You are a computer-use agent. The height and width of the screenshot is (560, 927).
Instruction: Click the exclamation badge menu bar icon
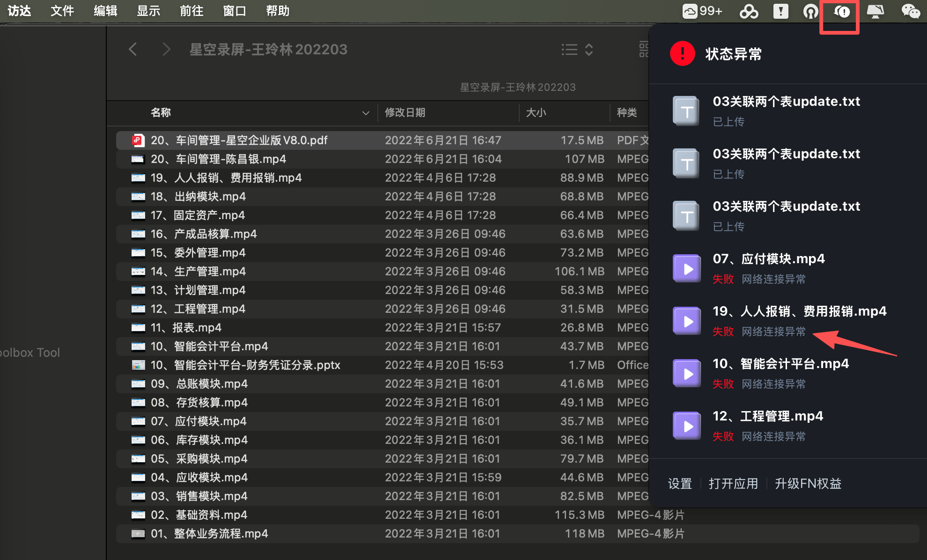click(780, 11)
